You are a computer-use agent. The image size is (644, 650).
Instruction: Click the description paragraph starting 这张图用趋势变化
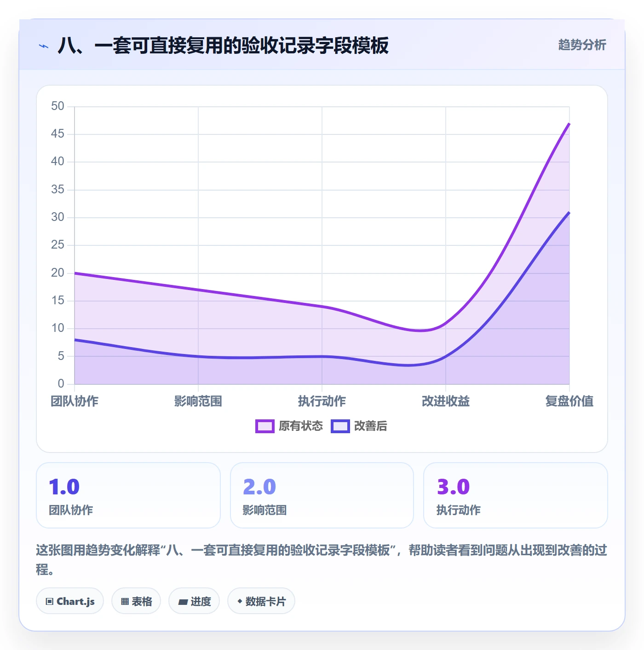click(322, 559)
